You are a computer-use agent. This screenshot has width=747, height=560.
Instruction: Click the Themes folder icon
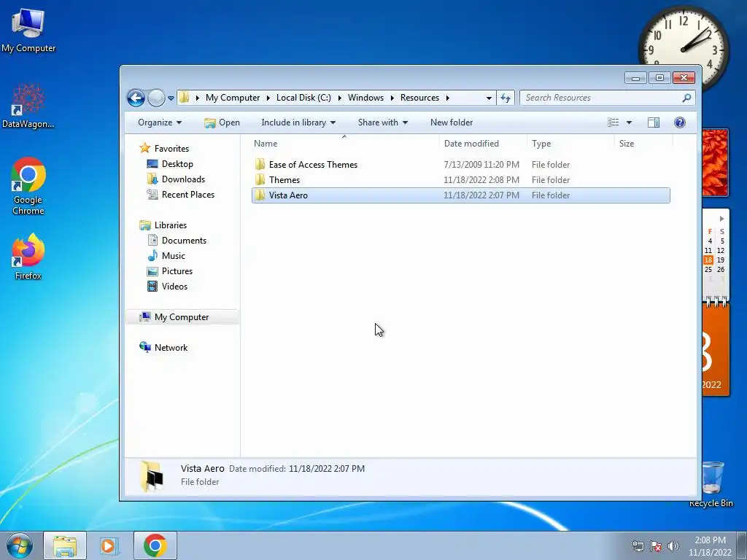(260, 179)
